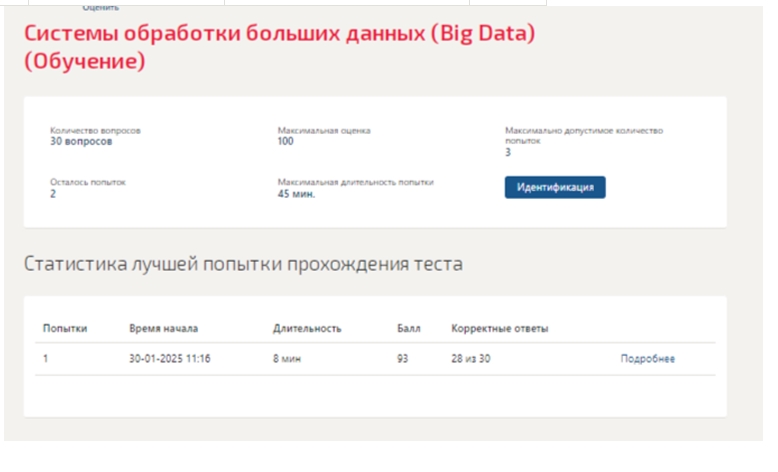Image resolution: width=778 pixels, height=472 pixels.
Task: Click the Длительность column header
Action: point(307,328)
